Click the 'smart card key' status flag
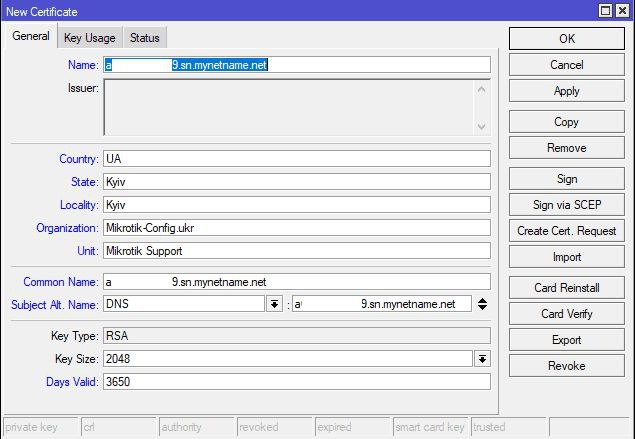Screen dimensions: 635x439 tap(430, 427)
